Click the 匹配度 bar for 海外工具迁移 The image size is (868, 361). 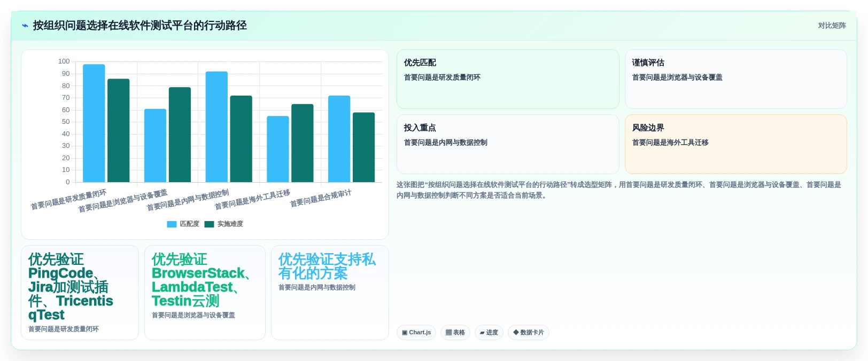(278, 149)
